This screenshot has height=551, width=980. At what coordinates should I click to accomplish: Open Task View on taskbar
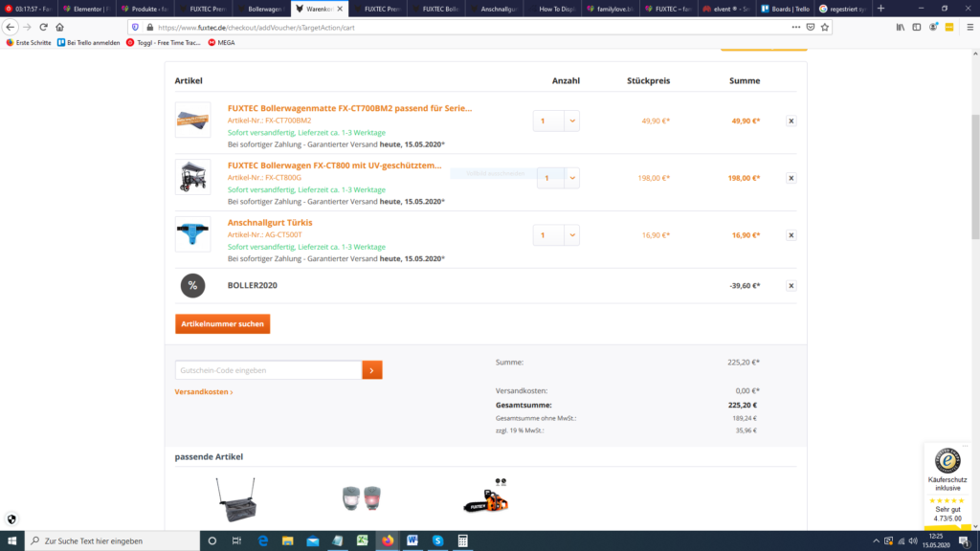point(236,540)
